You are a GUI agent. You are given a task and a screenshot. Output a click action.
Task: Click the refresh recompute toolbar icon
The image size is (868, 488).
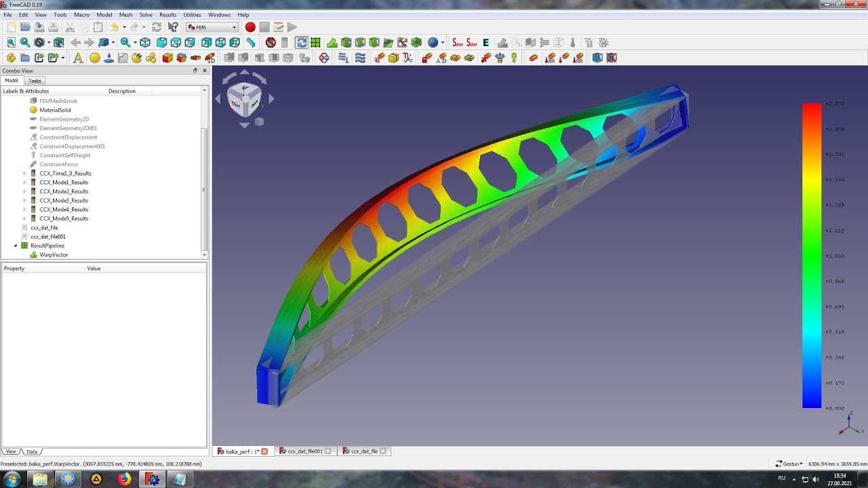click(156, 27)
